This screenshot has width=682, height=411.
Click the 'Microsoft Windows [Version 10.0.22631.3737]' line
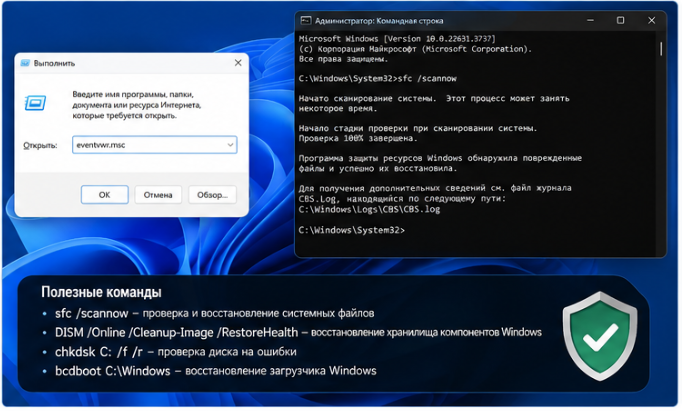(x=397, y=39)
